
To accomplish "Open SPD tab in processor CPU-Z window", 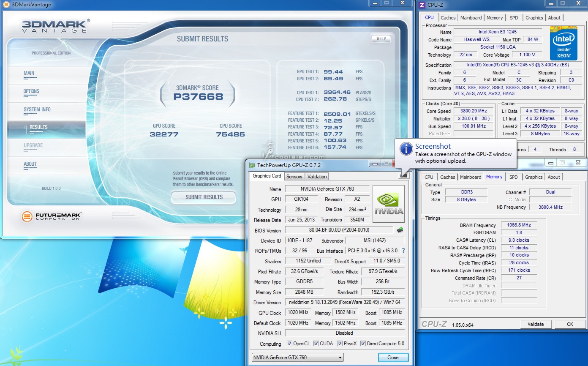I will coord(514,18).
